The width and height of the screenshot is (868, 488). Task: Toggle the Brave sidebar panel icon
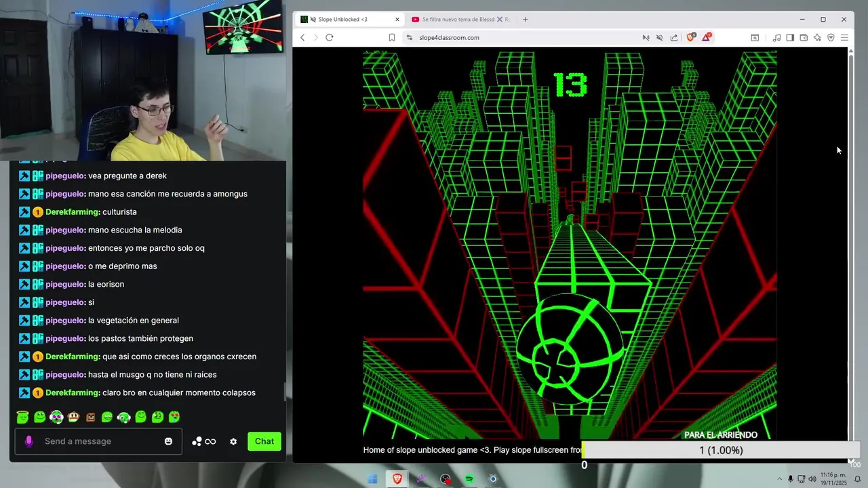pos(790,37)
